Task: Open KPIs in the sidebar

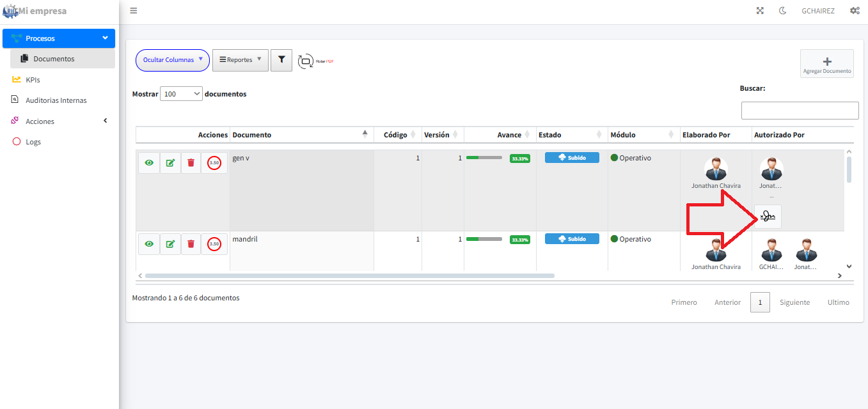Action: click(33, 80)
